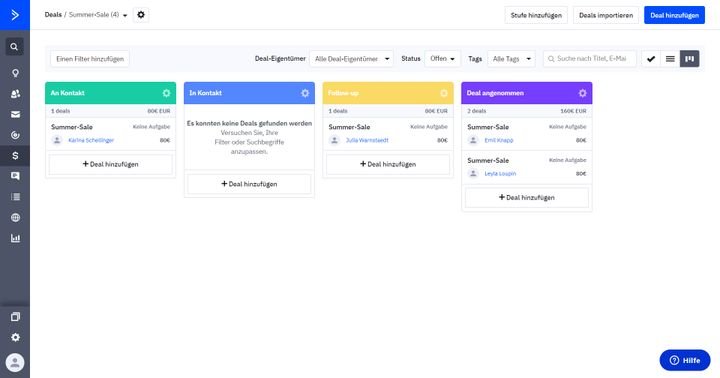Screen dimensions: 720x378
Task: Click the blue Deal hinzufügen button
Action: click(x=674, y=15)
